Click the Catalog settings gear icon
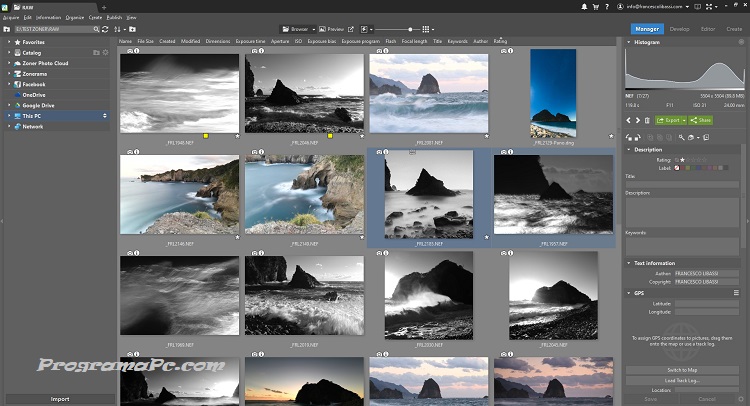The height and width of the screenshot is (406, 750). click(x=106, y=51)
